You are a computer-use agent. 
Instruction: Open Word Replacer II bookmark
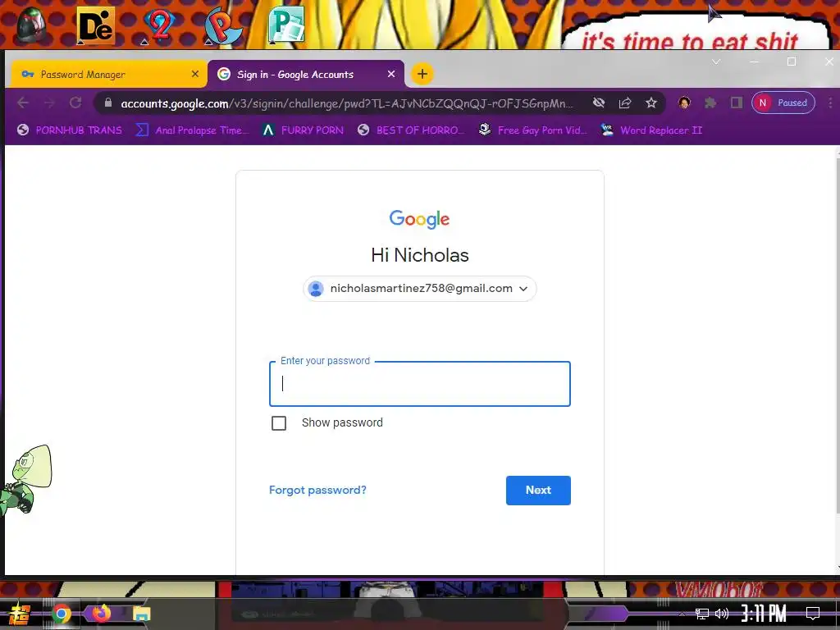click(651, 130)
